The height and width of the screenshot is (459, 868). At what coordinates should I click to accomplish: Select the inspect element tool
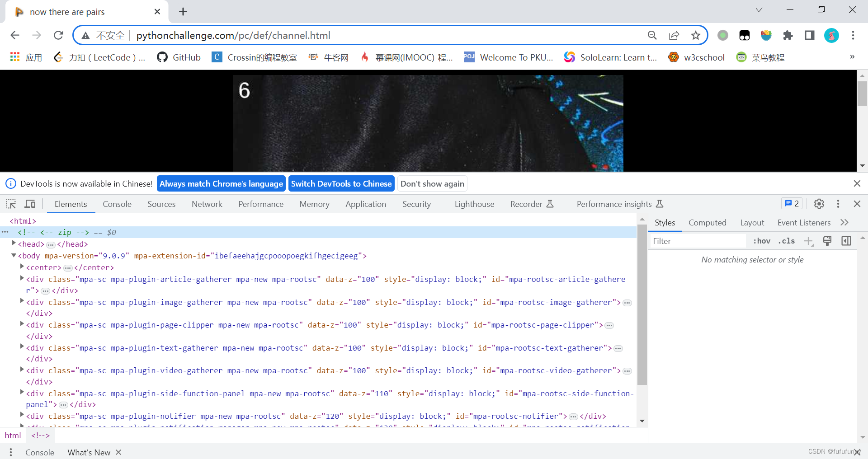pyautogui.click(x=10, y=204)
